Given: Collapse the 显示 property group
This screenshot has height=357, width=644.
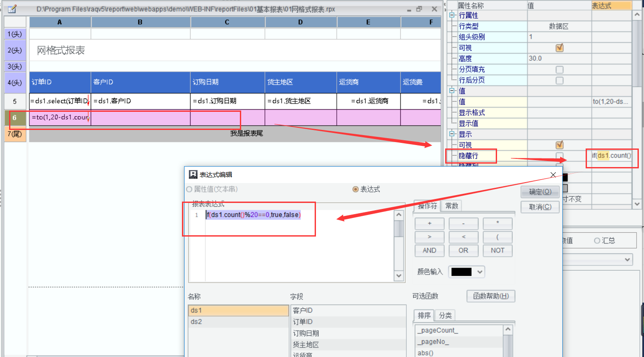Looking at the screenshot, I should (x=452, y=134).
